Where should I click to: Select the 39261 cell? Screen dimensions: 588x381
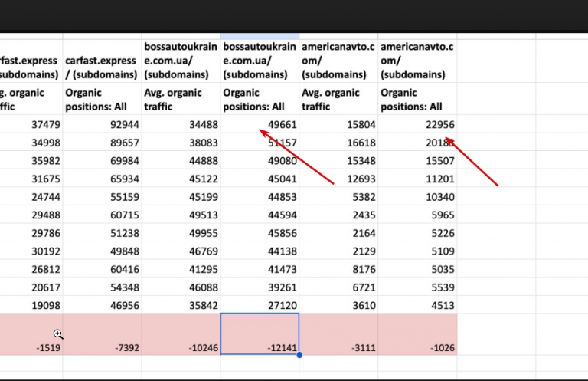(260, 287)
